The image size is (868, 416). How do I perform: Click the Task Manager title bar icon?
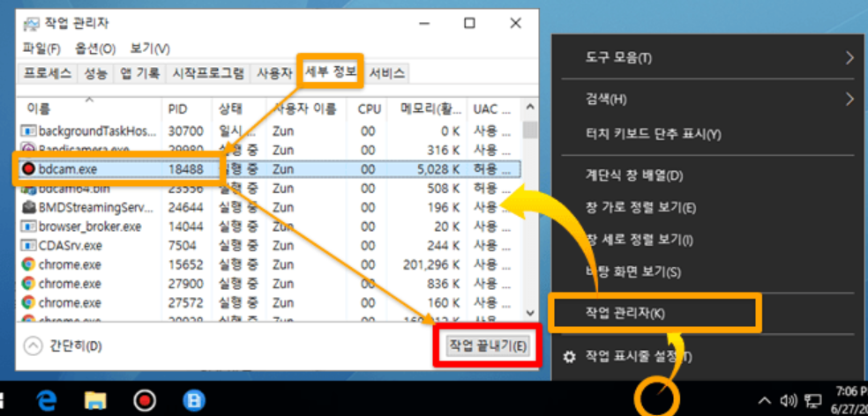pyautogui.click(x=31, y=23)
